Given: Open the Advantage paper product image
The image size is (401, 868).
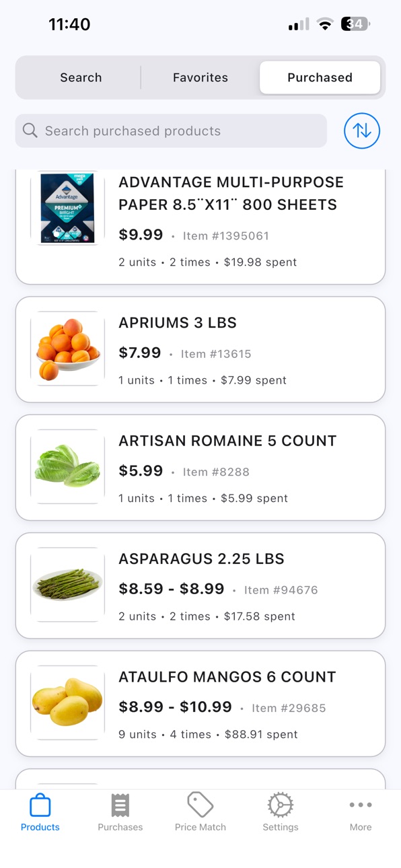Looking at the screenshot, I should point(67,208).
